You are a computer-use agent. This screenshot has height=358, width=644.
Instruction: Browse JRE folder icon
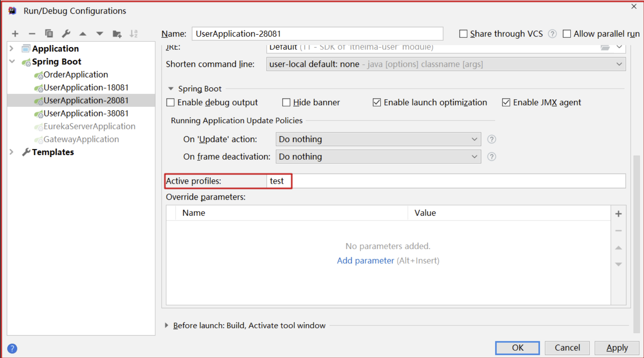pos(605,48)
